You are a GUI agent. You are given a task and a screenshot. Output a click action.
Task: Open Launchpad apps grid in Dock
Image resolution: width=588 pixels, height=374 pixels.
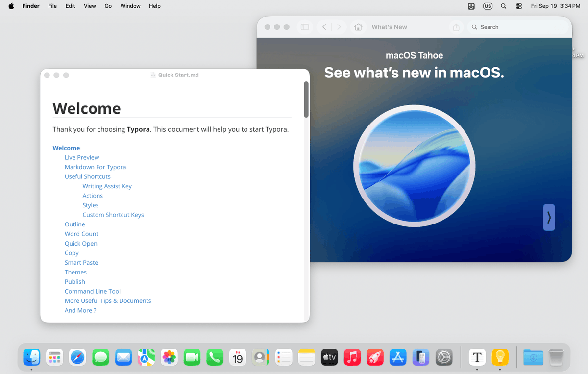pyautogui.click(x=54, y=357)
